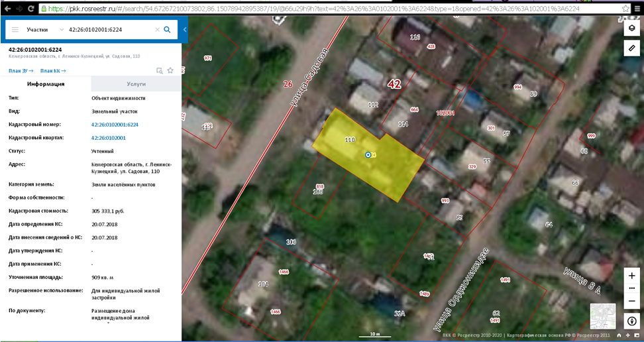
Task: Switch basemap using the map thumbnail
Action: [x=603, y=316]
